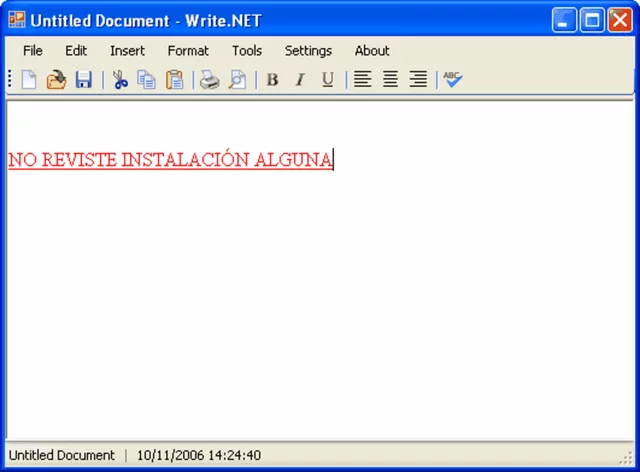Click the date and time 10/11/2006 14:24:40
Viewport: 640px width, 472px height.
pos(199,455)
